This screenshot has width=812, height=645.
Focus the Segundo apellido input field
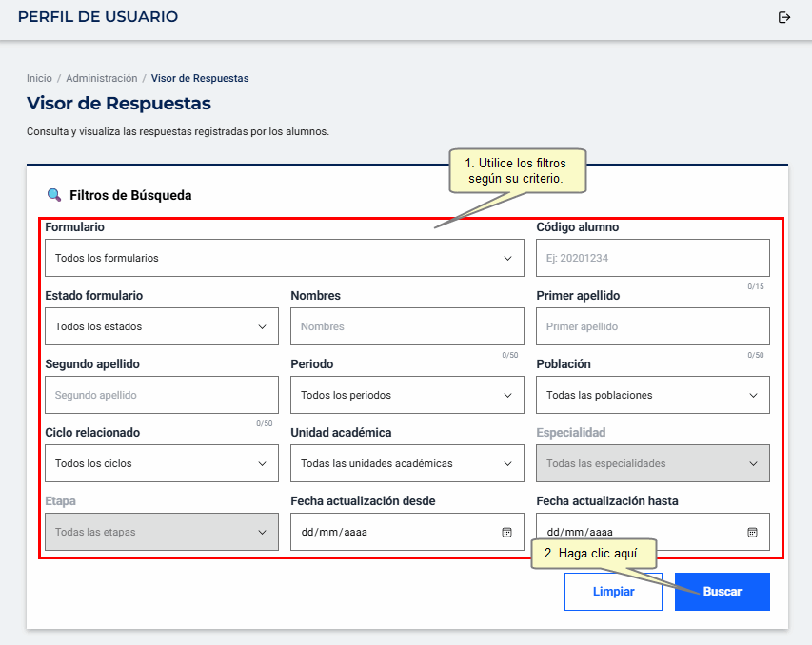point(162,395)
